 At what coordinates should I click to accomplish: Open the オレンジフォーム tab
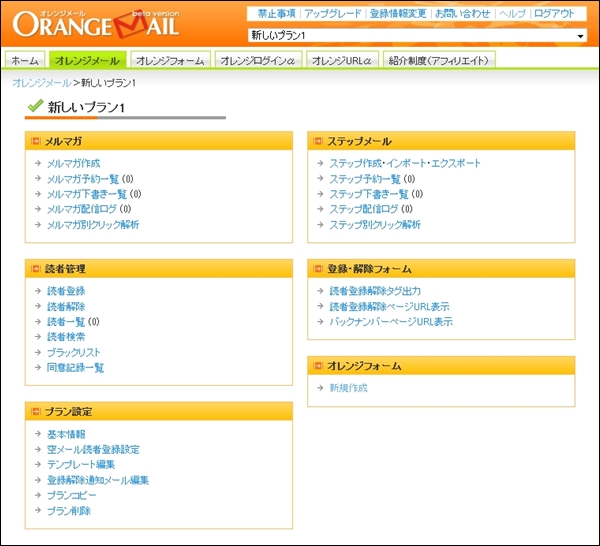click(170, 60)
